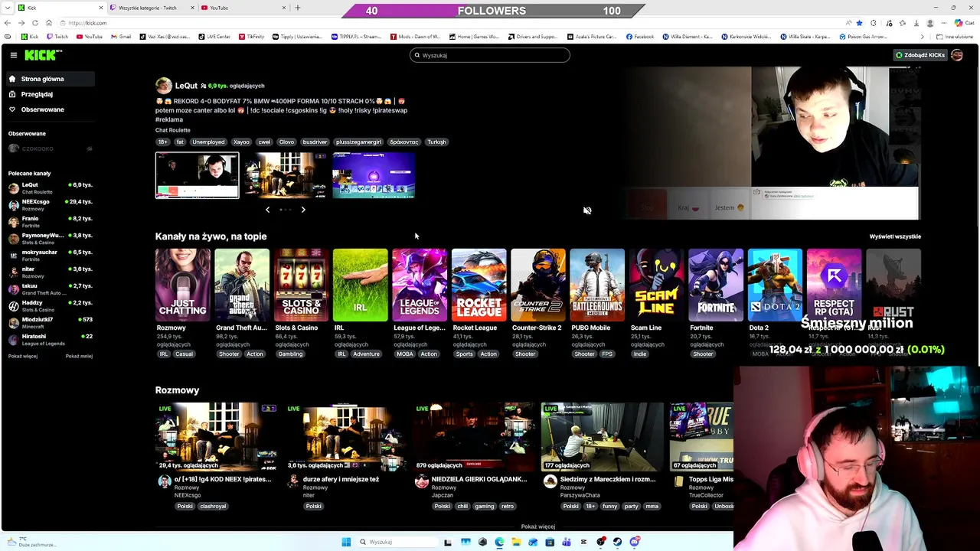Screen dimensions: 980x551
Task: Select the Unemployed tag
Action: click(208, 142)
